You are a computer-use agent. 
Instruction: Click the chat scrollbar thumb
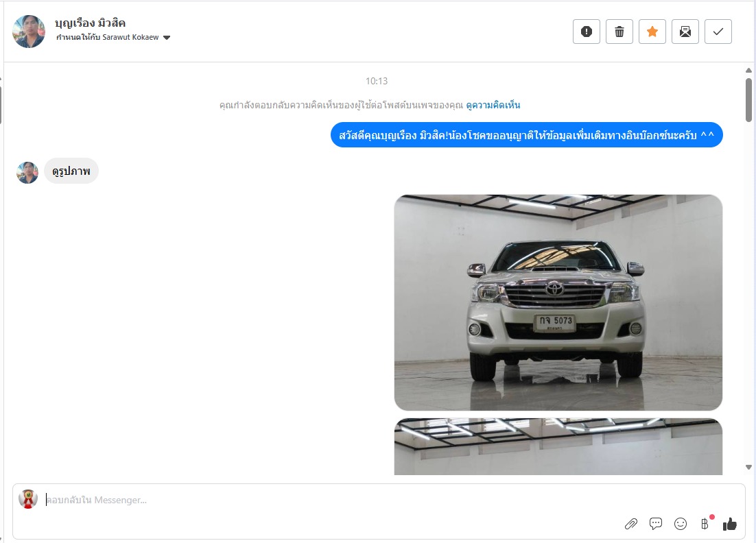click(x=748, y=99)
